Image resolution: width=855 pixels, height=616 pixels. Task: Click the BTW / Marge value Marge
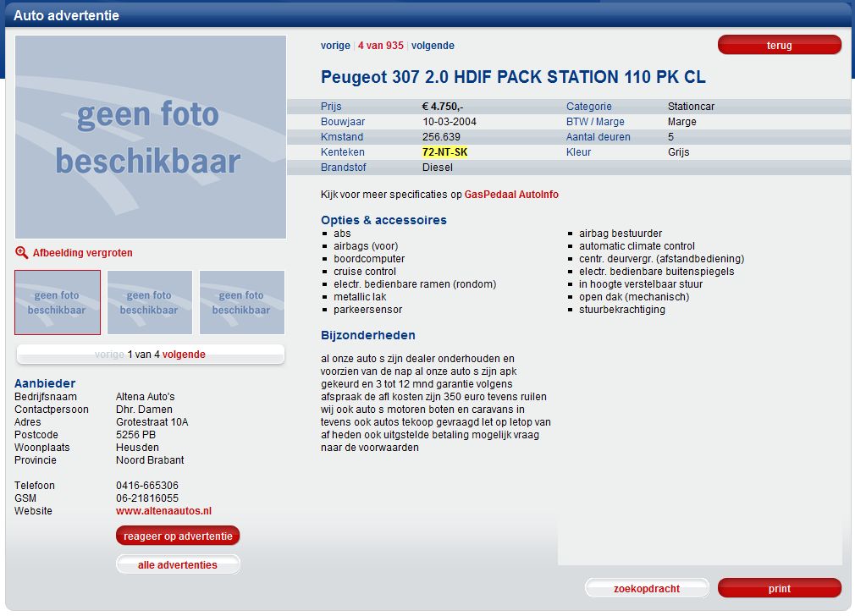point(682,122)
